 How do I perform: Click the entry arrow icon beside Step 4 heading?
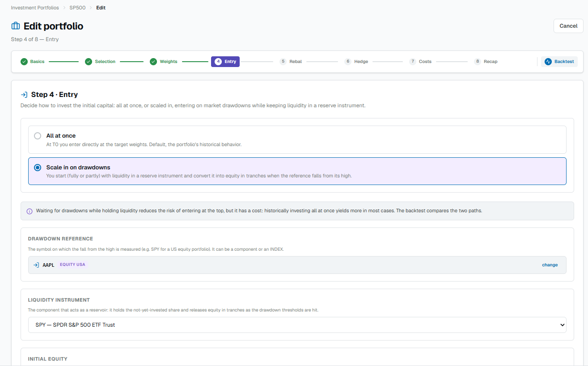(24, 95)
